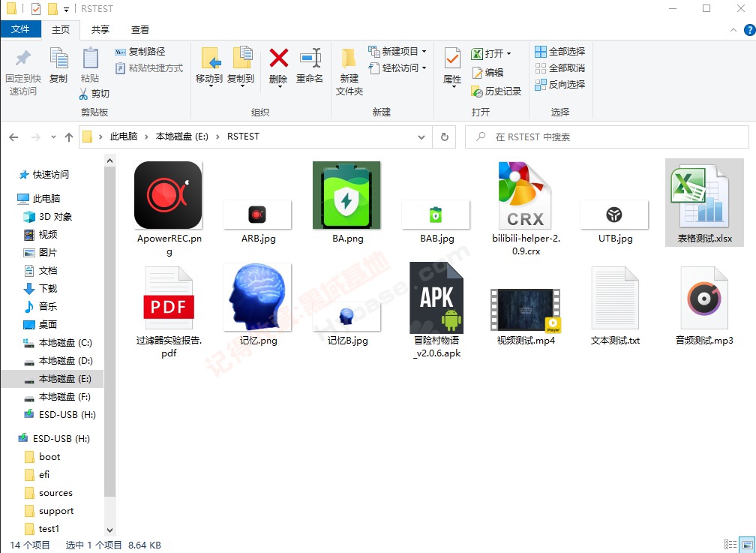
Task: Switch to the View (查看) tab
Action: coord(140,30)
